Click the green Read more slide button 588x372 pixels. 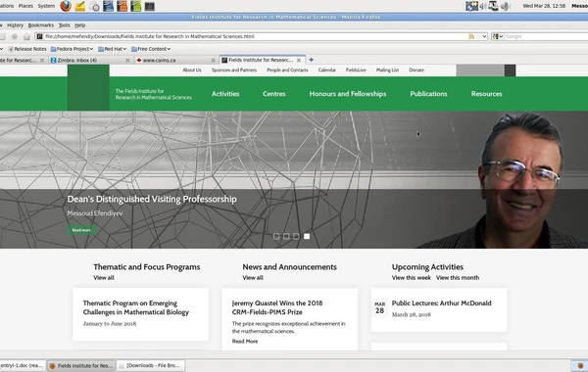(81, 230)
